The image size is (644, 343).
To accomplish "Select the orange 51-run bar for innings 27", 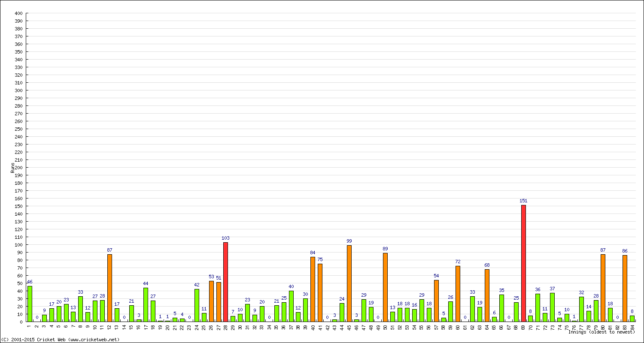I will click(x=219, y=302).
